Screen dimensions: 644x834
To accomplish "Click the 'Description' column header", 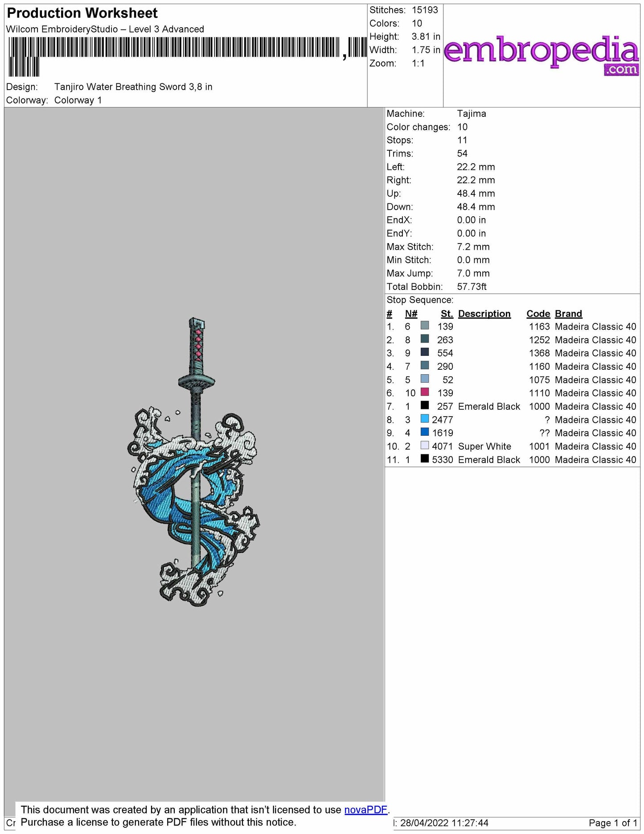I will tap(484, 314).
